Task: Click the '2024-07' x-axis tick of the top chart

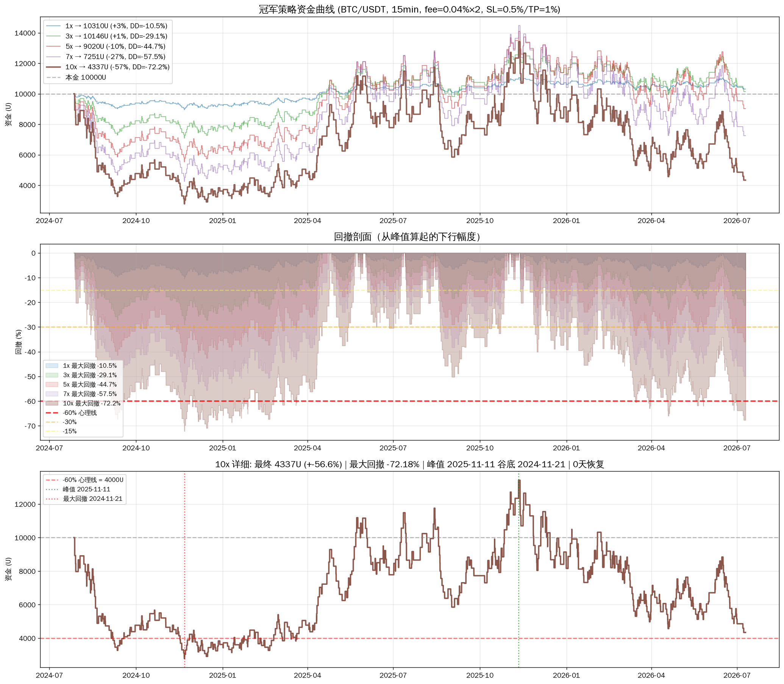Action: coord(49,221)
